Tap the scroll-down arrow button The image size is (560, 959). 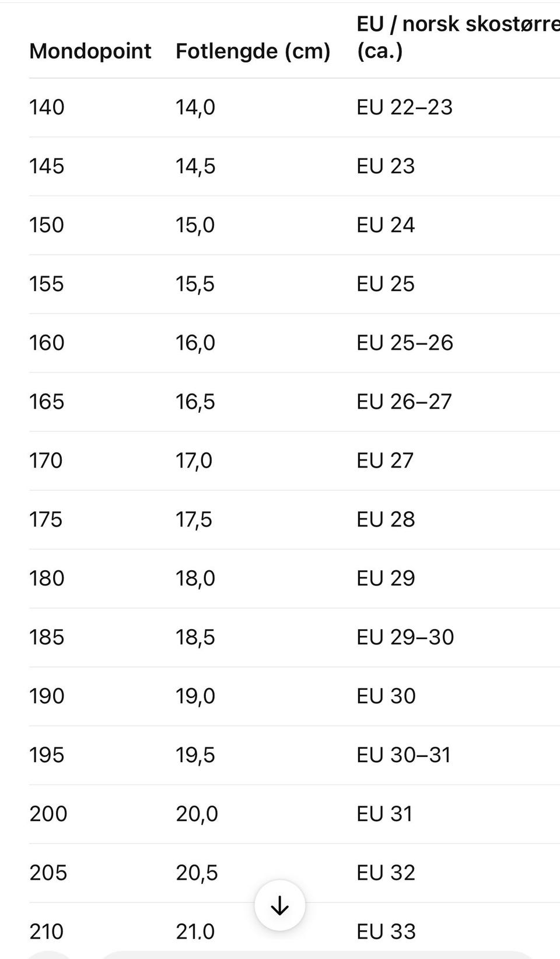[x=280, y=905]
